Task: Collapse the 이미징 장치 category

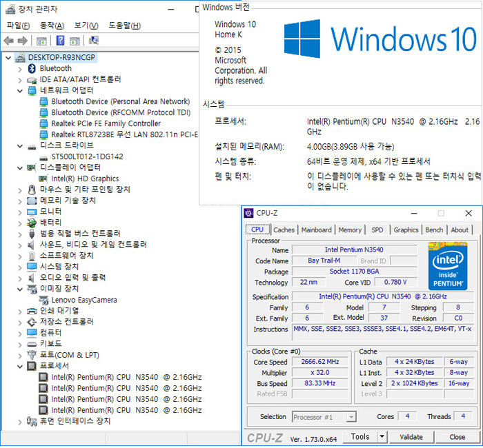Action: (x=20, y=289)
